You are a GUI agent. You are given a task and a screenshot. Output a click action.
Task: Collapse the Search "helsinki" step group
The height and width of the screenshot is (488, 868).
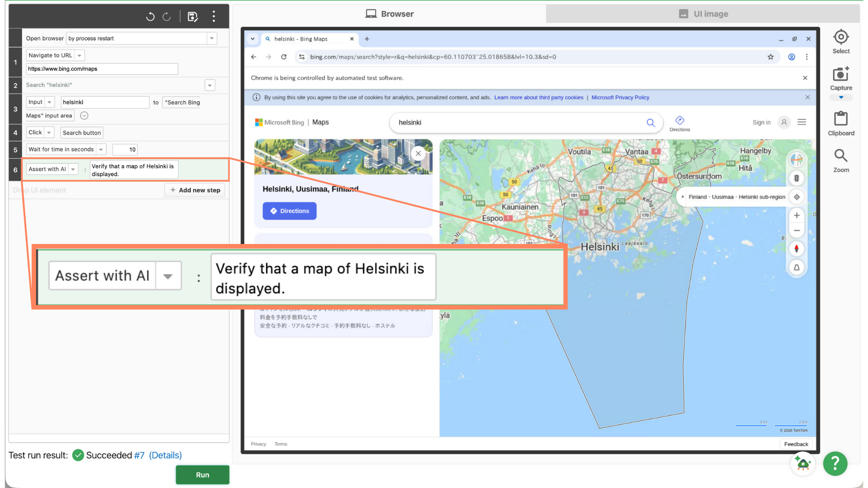(x=210, y=85)
